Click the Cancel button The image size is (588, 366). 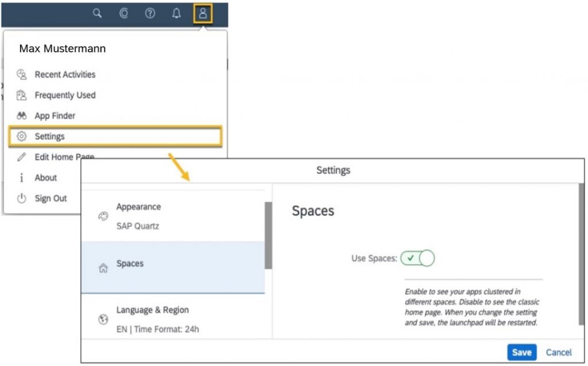pyautogui.click(x=559, y=352)
